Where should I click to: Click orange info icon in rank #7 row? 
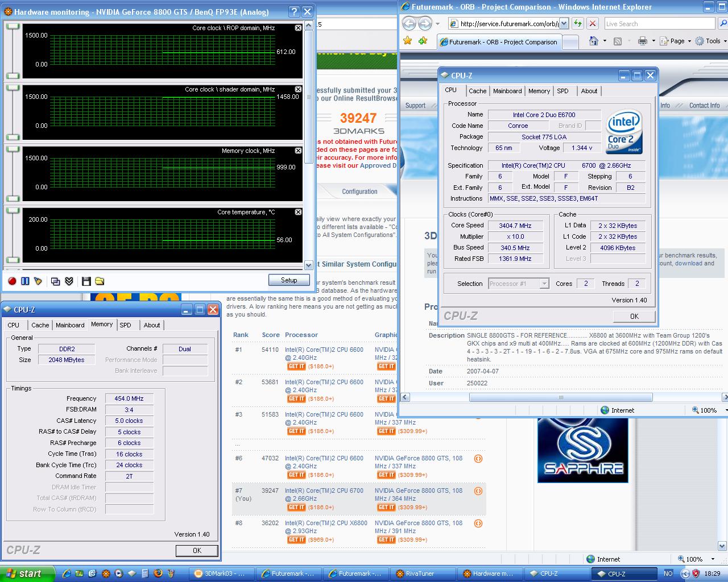click(478, 491)
